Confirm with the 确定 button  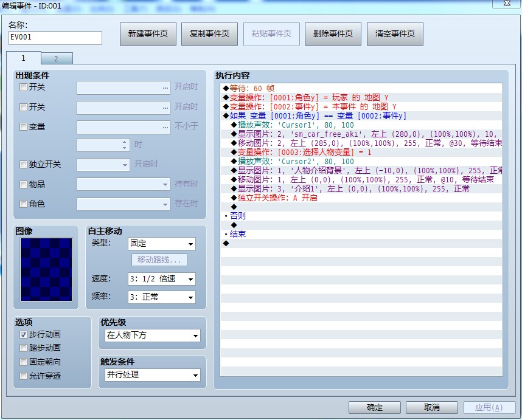[x=375, y=407]
